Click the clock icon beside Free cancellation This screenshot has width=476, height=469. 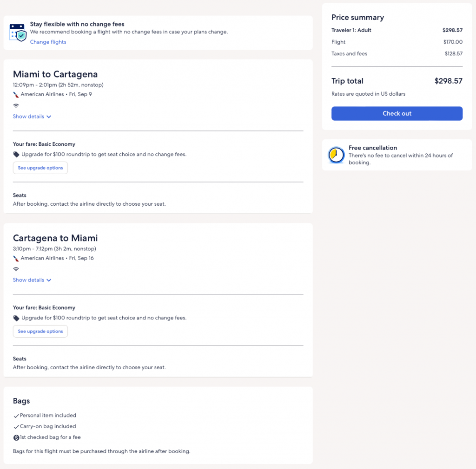[336, 155]
